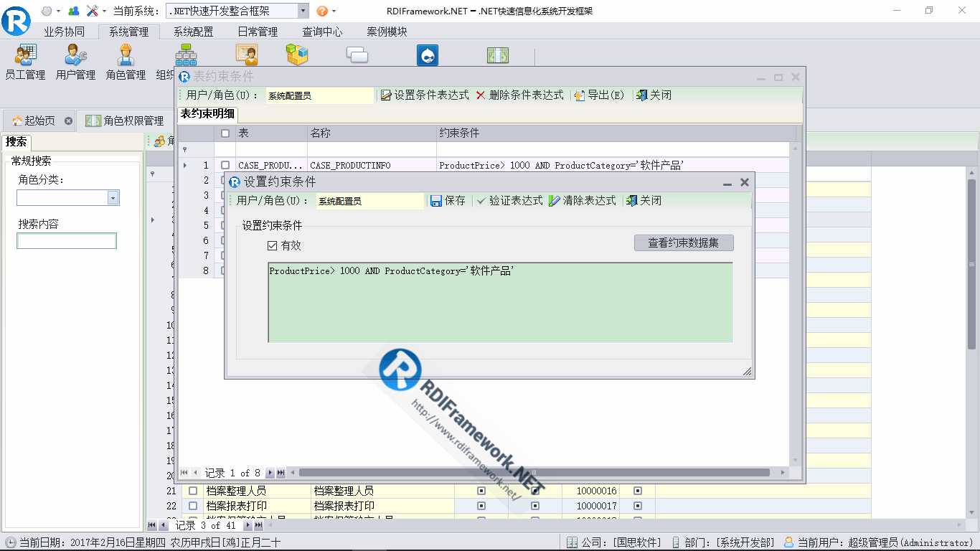This screenshot has width=980, height=551.
Task: Expand dropdown arrow next to help icon
Action: point(334,11)
